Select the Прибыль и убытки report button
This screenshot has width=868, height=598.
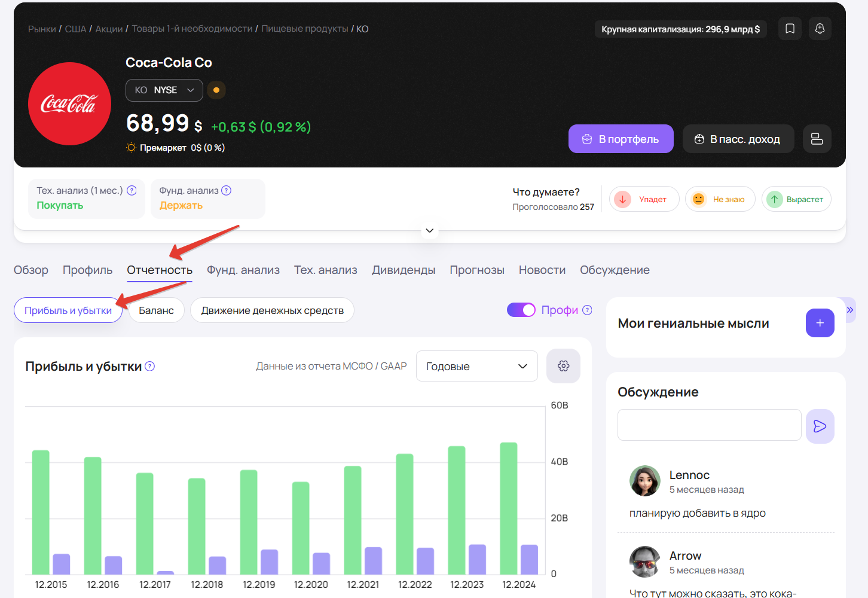tap(68, 310)
